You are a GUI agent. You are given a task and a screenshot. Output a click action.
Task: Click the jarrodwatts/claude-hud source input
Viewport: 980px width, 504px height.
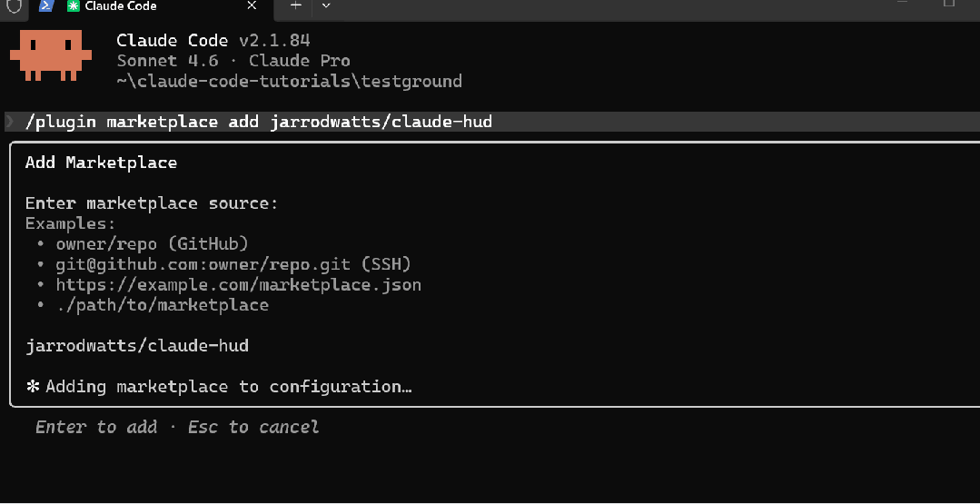click(137, 346)
